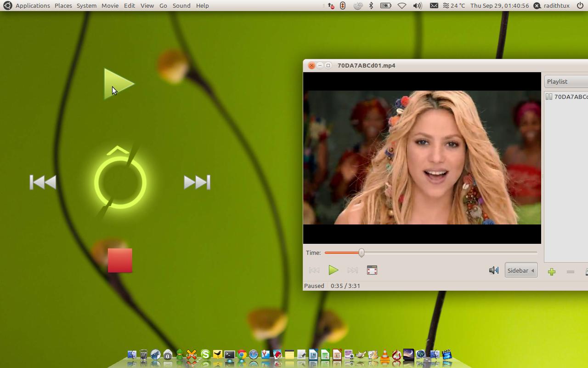Click the 0:35 / 3:31 time status

tap(345, 286)
